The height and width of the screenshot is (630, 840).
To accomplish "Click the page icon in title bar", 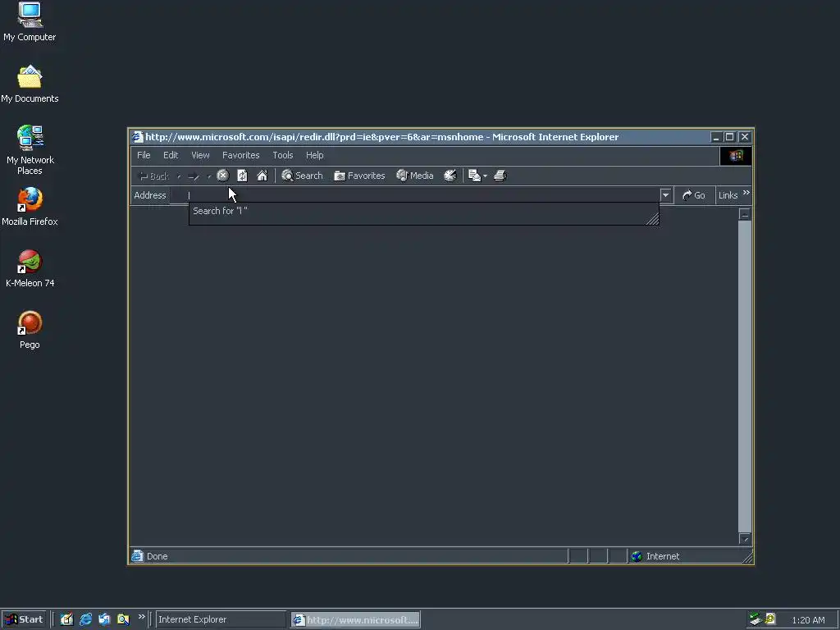I will [x=138, y=137].
